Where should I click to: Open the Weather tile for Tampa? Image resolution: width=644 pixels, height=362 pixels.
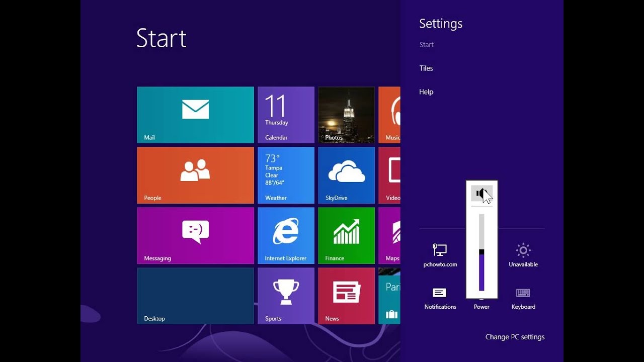[286, 175]
